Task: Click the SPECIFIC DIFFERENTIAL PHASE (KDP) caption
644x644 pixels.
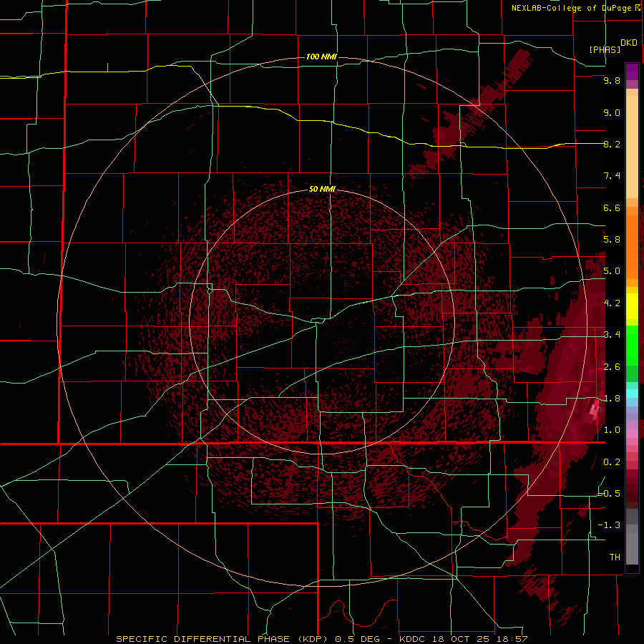Action: pyautogui.click(x=223, y=639)
